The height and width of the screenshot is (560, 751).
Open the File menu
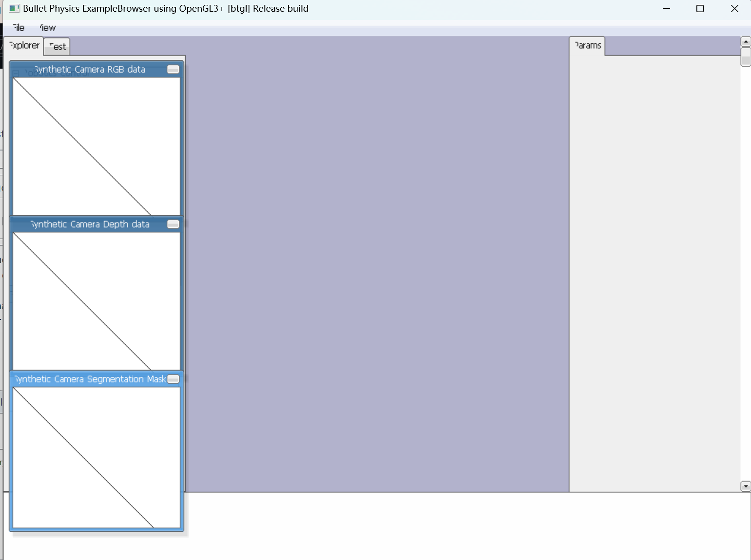click(18, 28)
